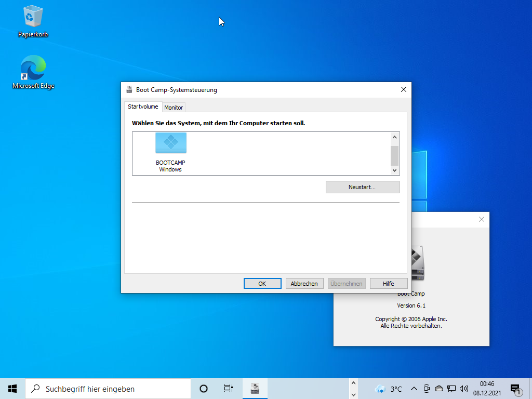This screenshot has width=532, height=399.
Task: Open the Windows Start menu
Action: [12, 389]
